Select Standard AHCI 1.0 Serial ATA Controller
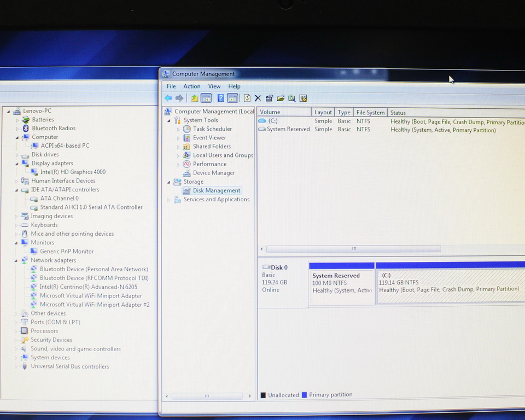525x420 pixels. [x=91, y=207]
